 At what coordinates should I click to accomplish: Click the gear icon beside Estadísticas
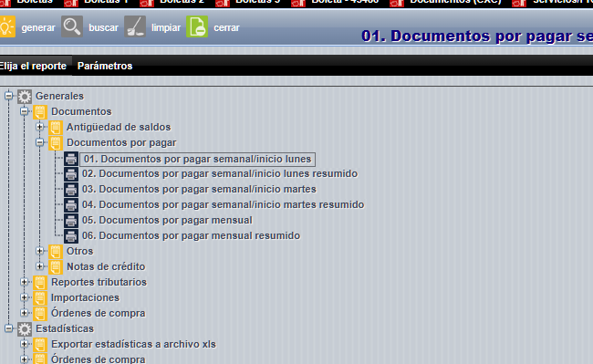[x=25, y=329]
